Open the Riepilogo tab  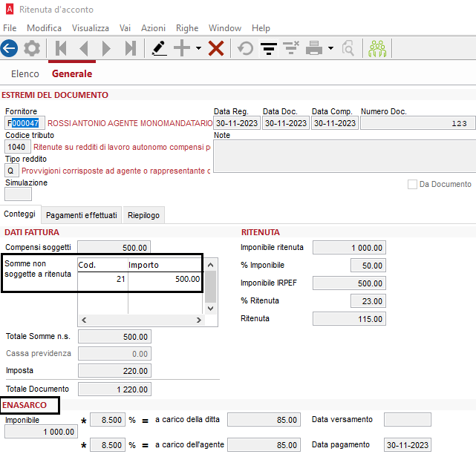click(143, 215)
